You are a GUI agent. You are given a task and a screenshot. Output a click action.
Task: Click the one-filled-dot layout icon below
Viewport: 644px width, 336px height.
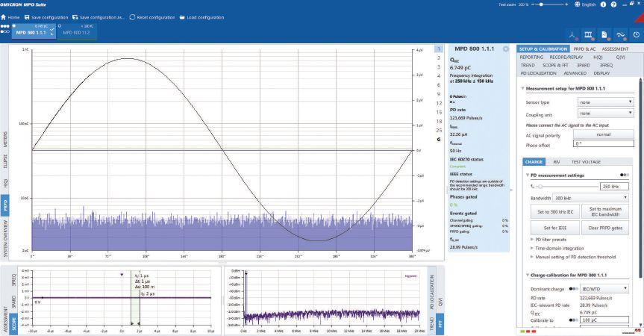[x=5, y=31]
